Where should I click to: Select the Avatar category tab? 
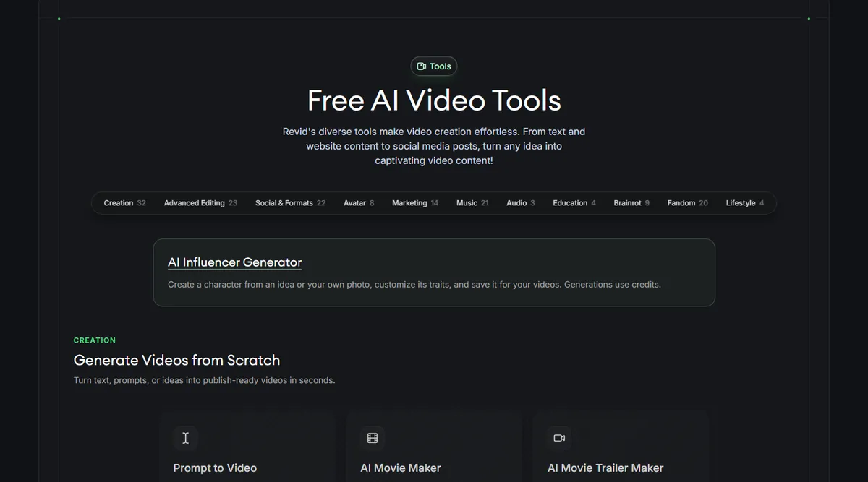tap(359, 203)
